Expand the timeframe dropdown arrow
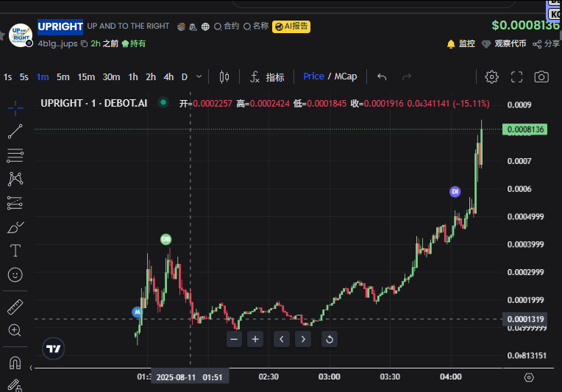 click(199, 76)
